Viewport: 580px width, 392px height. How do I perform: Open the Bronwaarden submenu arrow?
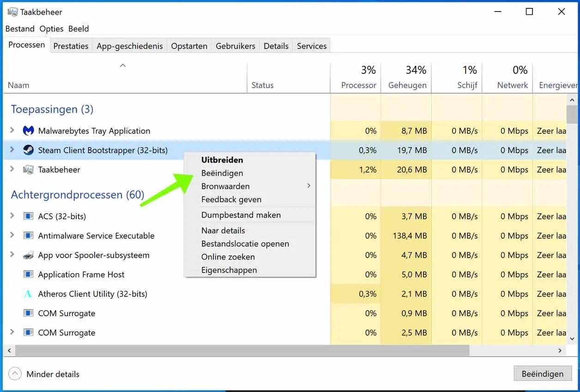tap(308, 186)
